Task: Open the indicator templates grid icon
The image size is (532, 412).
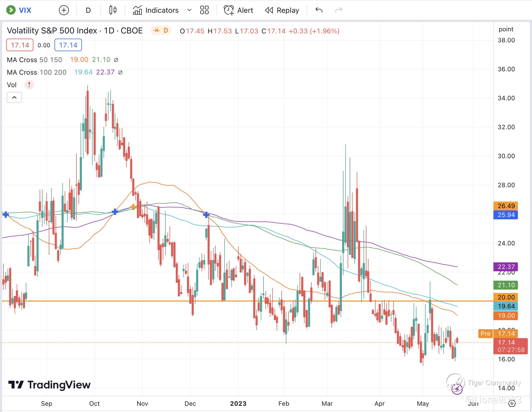Action: pos(204,10)
